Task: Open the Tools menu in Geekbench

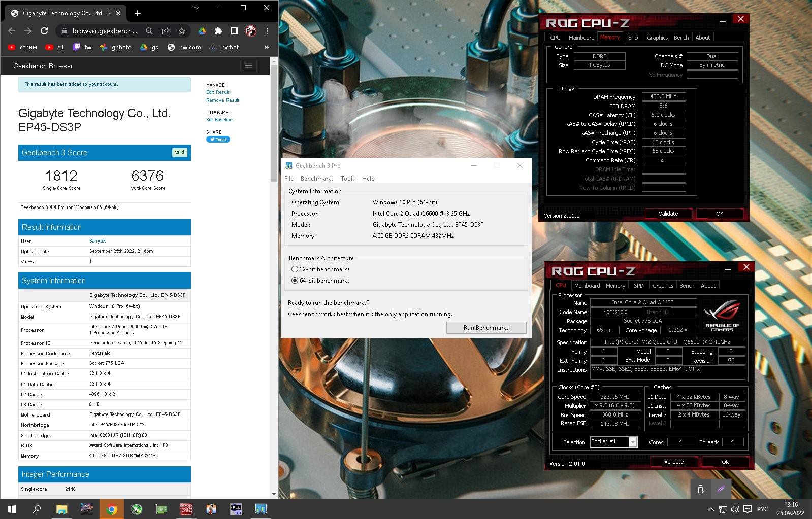Action: coord(348,179)
